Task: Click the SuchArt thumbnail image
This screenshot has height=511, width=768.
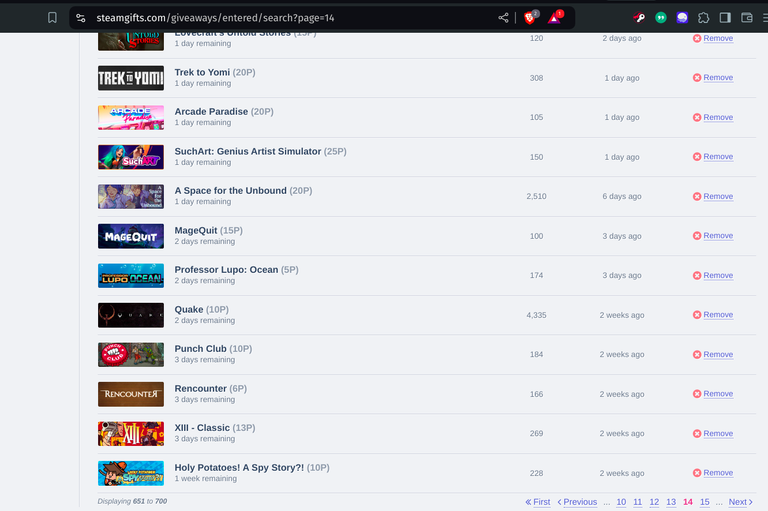Action: 131,157
